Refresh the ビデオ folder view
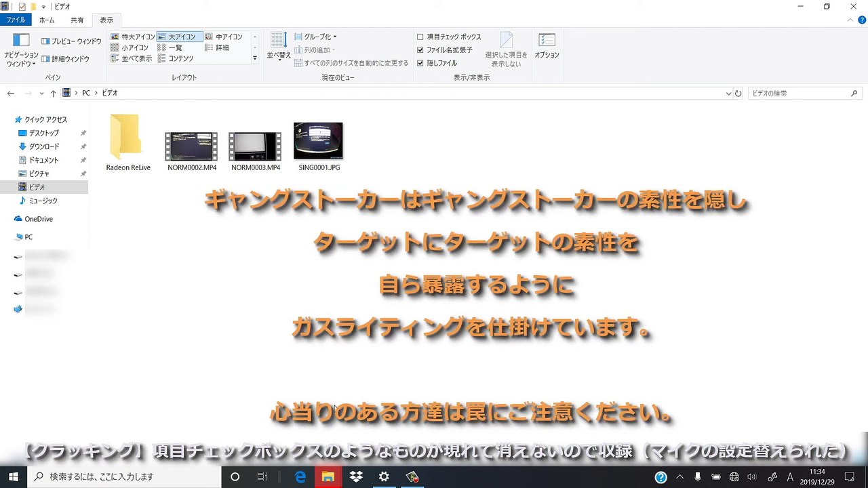The image size is (868, 488). [738, 93]
